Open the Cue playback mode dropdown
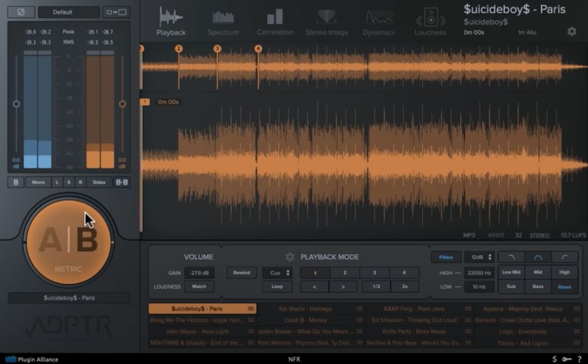 (x=277, y=272)
